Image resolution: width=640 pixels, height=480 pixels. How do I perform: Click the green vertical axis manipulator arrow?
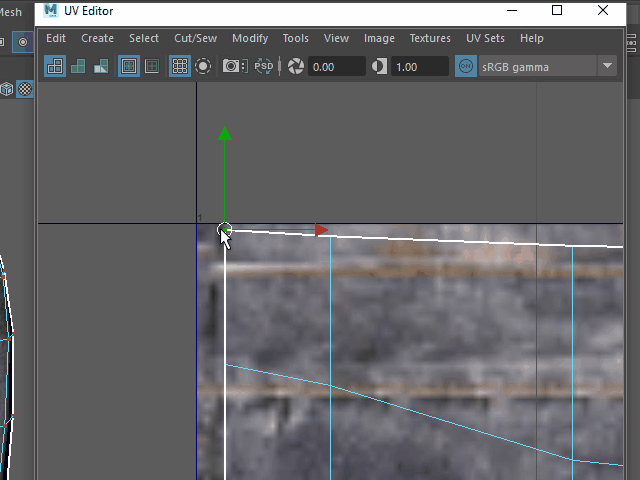[225, 135]
